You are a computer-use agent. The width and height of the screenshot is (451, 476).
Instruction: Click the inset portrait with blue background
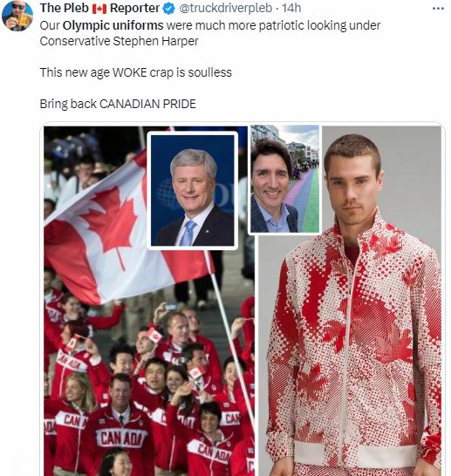[x=192, y=190]
